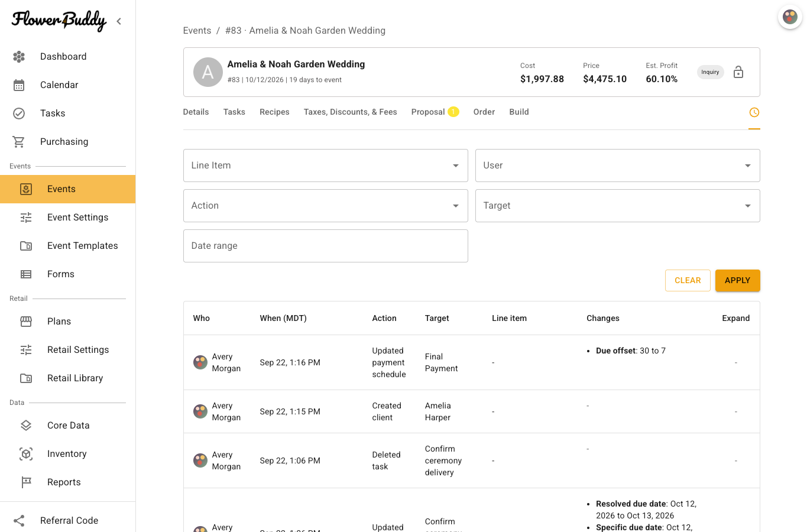
Task: Open Taxes, Discounts, & Fees tab
Action: click(351, 112)
